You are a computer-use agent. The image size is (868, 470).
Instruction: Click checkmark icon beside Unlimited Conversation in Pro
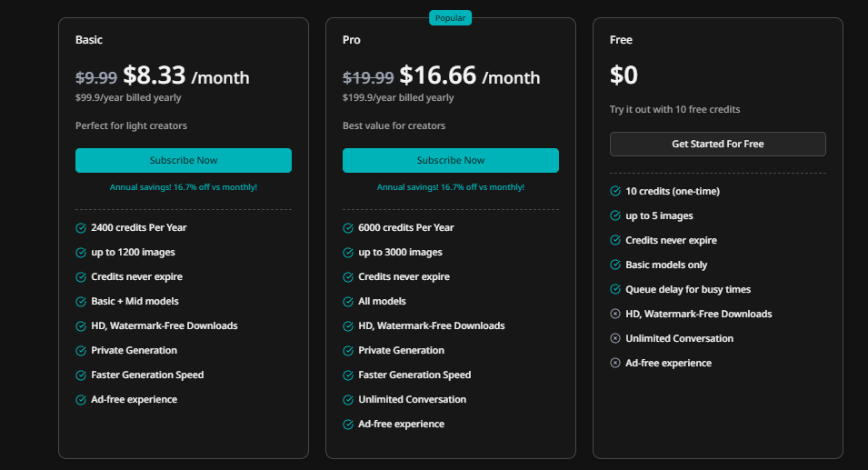point(348,399)
